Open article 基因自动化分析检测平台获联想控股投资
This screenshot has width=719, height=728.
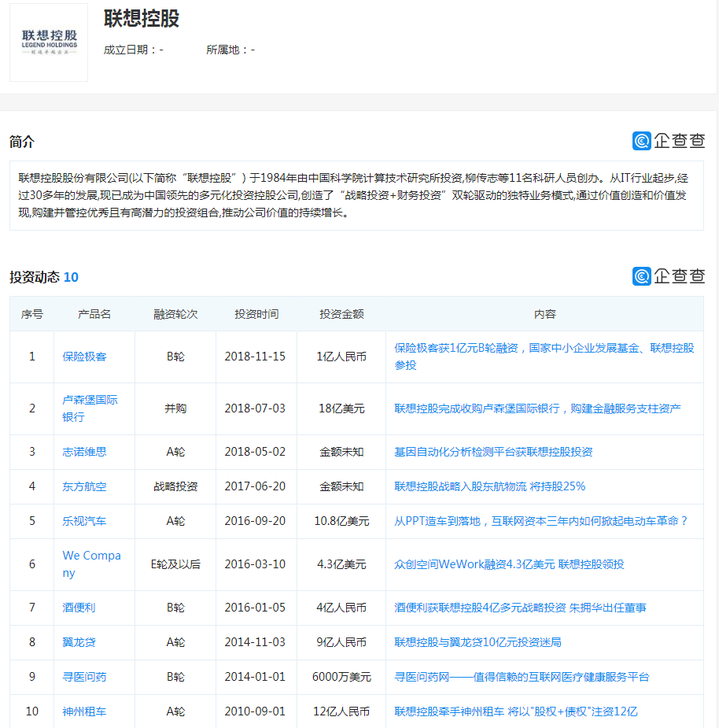click(x=493, y=452)
